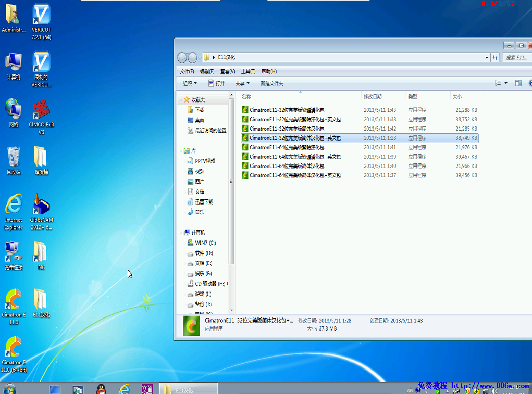Open the 共享 dropdown menu
532x394 pixels.
click(x=242, y=83)
